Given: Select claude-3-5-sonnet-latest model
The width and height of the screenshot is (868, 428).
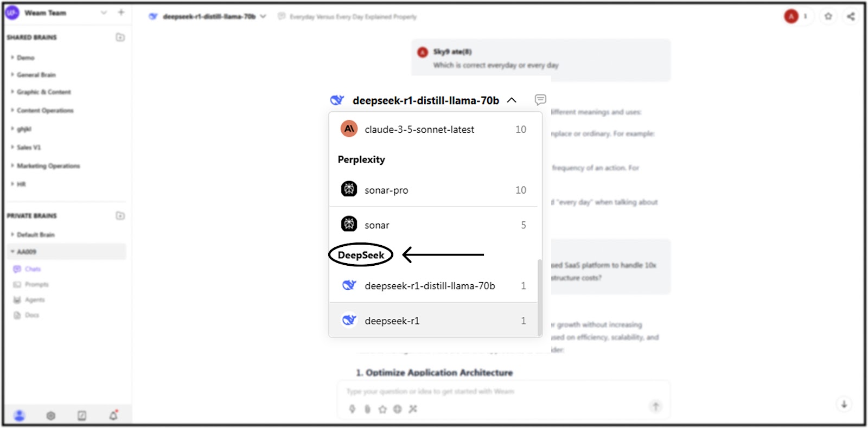Looking at the screenshot, I should tap(433, 129).
